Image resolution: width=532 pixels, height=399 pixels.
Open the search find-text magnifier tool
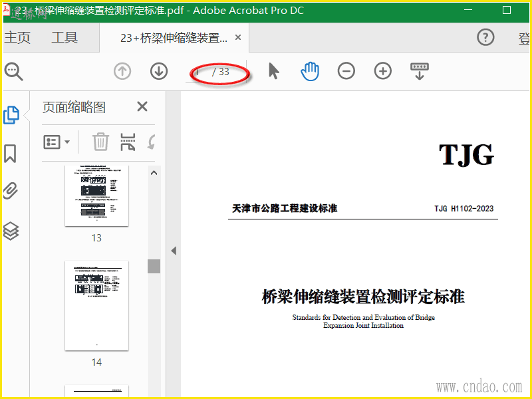(13, 72)
